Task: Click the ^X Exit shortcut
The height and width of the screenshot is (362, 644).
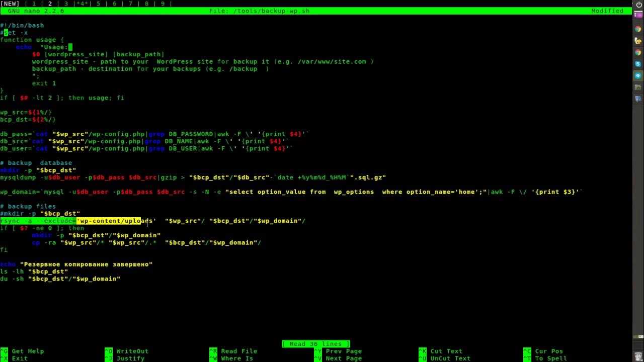Action: (14, 358)
